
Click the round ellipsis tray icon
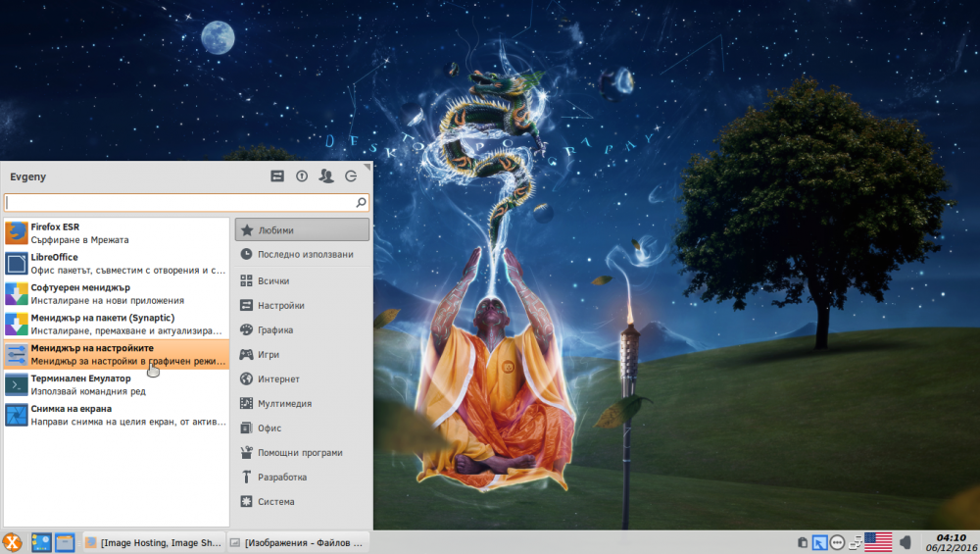(x=838, y=543)
